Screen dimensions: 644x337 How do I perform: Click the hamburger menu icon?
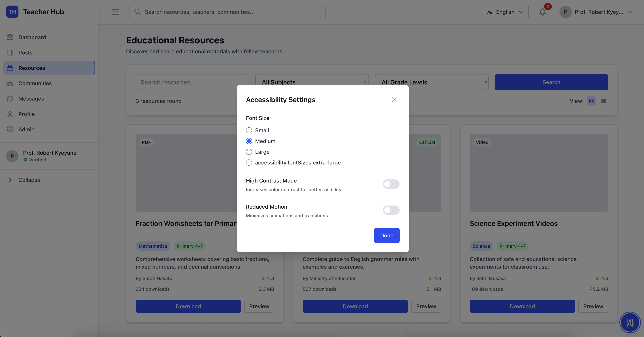tap(115, 12)
